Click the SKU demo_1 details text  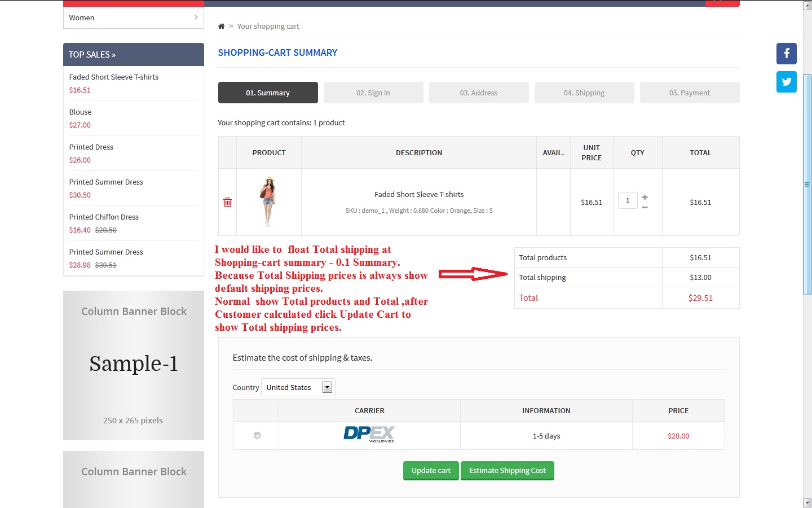click(419, 211)
